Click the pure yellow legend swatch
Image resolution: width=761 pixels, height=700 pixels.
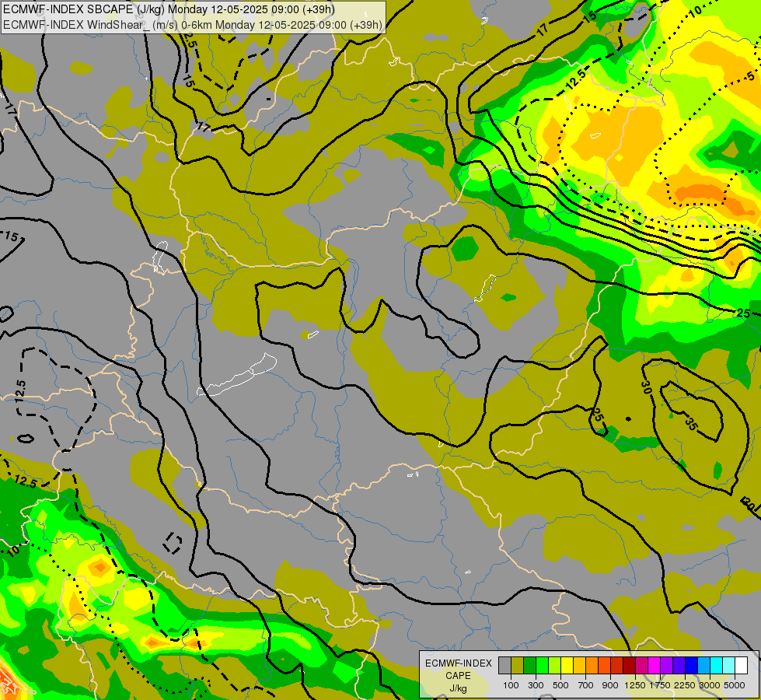pyautogui.click(x=567, y=666)
